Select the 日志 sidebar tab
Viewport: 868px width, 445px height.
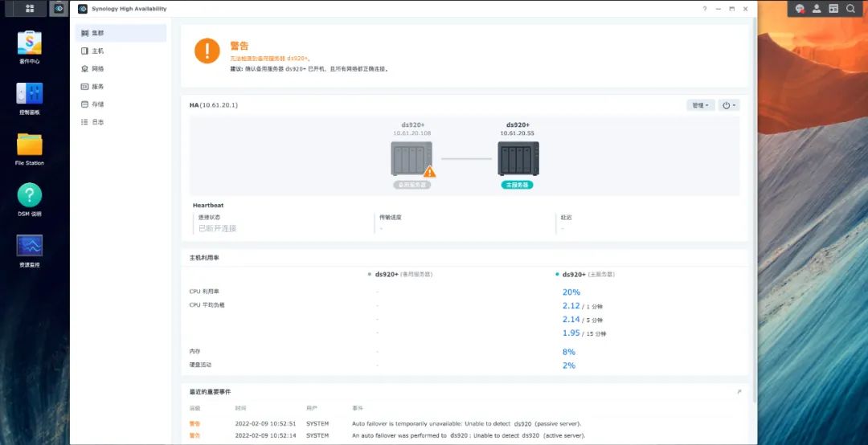[x=121, y=122]
